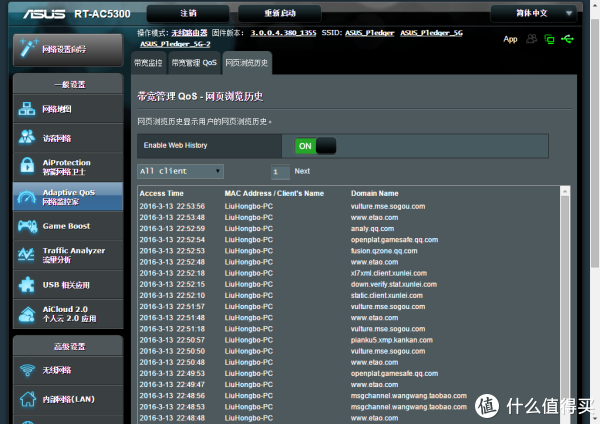The width and height of the screenshot is (600, 424).
Task: Click the 22:53:48 www.etao.com entry
Action: pyautogui.click(x=374, y=217)
